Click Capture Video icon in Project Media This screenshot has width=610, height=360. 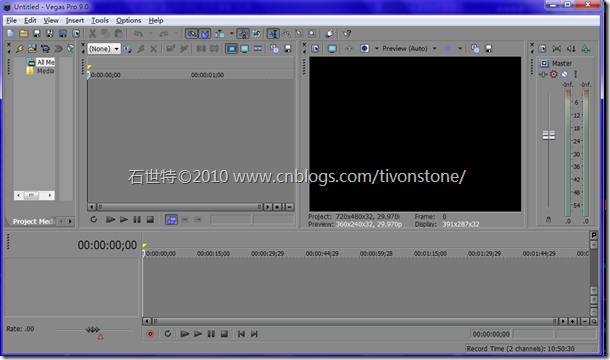pyautogui.click(x=45, y=49)
